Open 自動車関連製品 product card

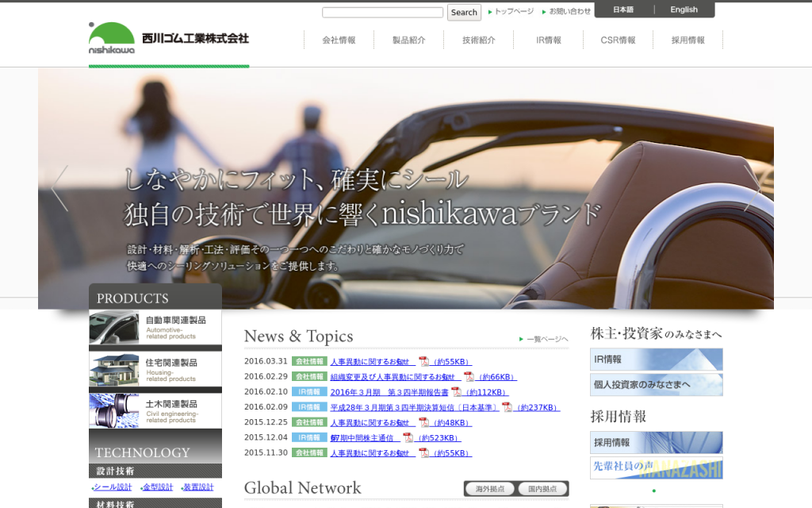tap(155, 328)
